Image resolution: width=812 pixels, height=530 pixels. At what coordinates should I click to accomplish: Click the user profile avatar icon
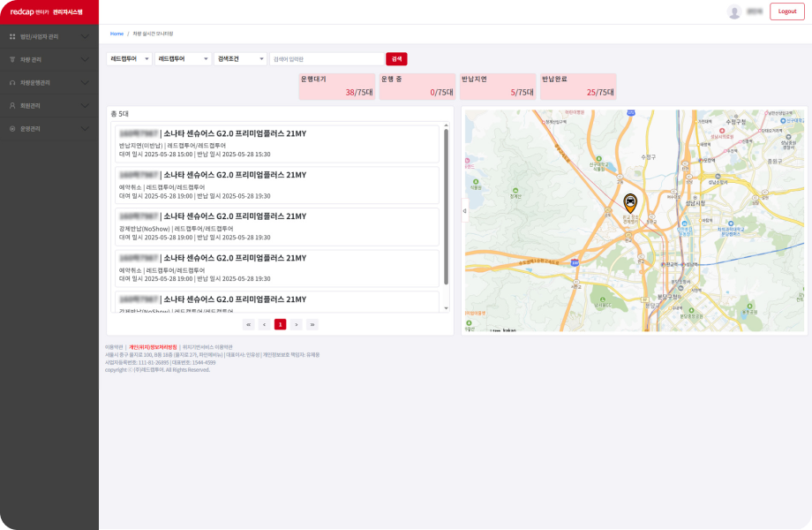733,11
